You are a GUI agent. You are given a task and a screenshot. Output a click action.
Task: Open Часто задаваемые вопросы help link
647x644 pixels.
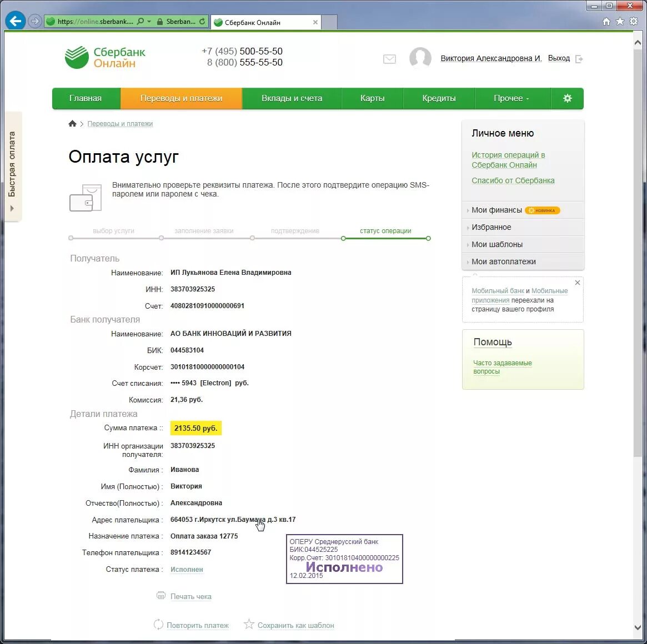(x=502, y=367)
